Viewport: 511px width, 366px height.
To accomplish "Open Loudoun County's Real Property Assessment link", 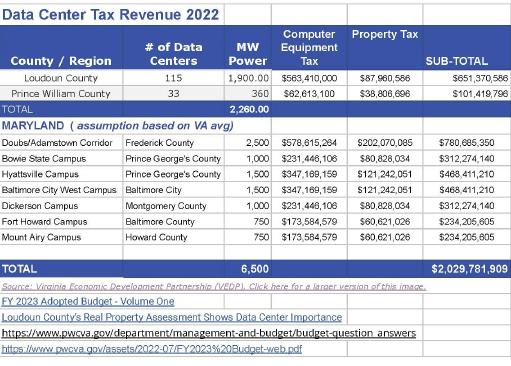I will point(172,317).
